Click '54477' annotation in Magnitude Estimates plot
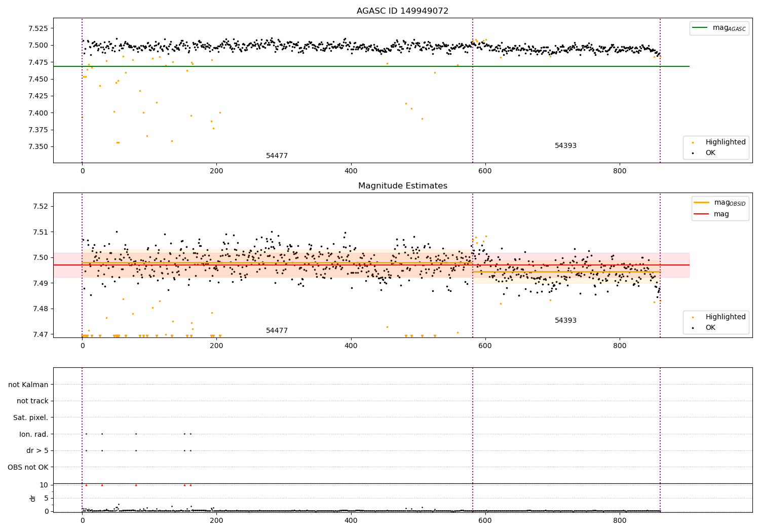 point(277,331)
